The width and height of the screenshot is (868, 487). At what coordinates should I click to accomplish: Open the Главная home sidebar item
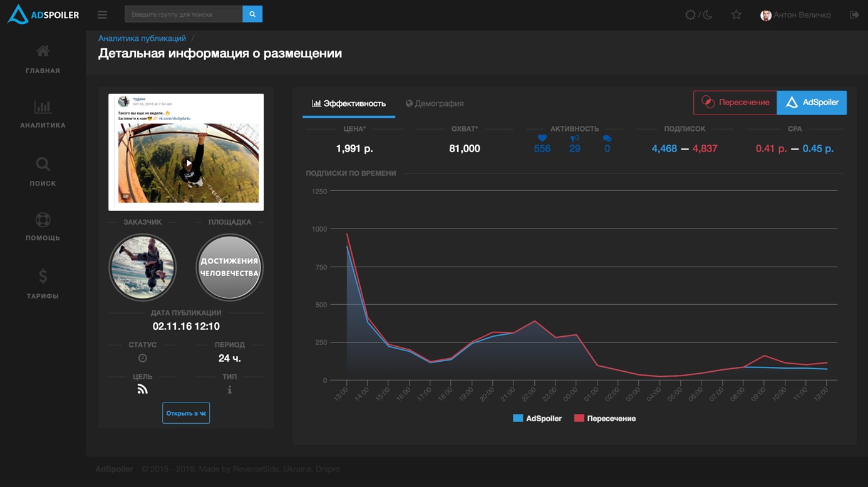click(x=43, y=59)
